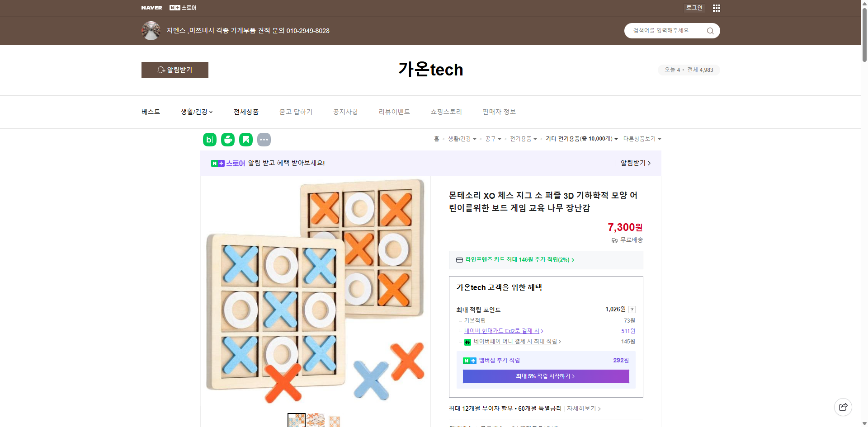Open the 리뷰이벤트 menu item
The height and width of the screenshot is (427, 868).
point(394,112)
